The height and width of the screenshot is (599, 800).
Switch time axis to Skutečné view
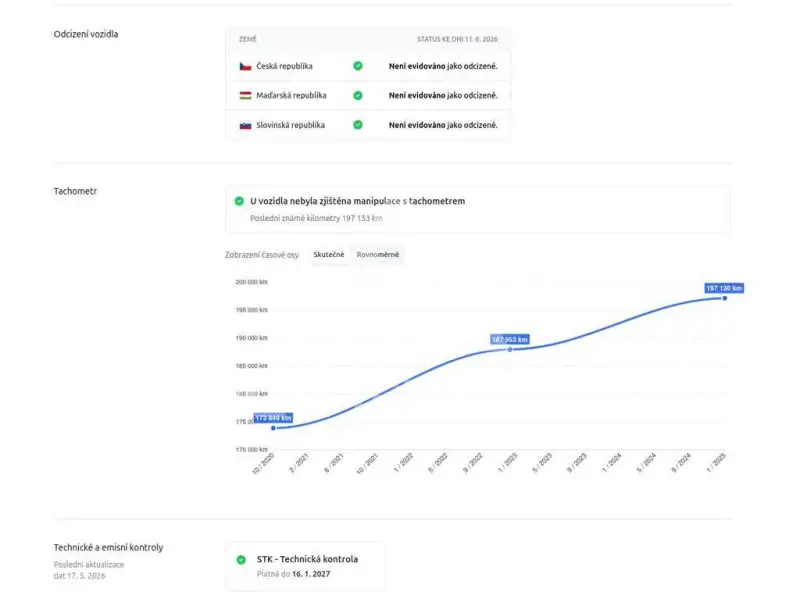coord(329,255)
